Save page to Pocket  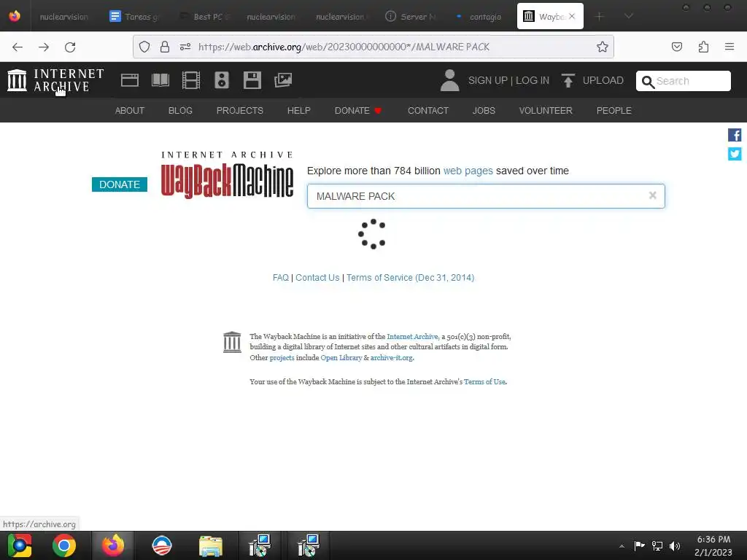[676, 47]
